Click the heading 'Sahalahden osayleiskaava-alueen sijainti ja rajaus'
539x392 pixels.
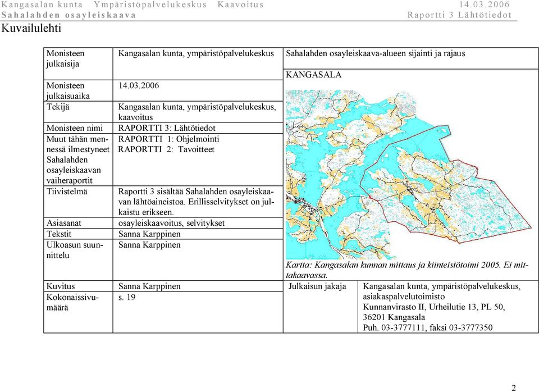pyautogui.click(x=376, y=53)
